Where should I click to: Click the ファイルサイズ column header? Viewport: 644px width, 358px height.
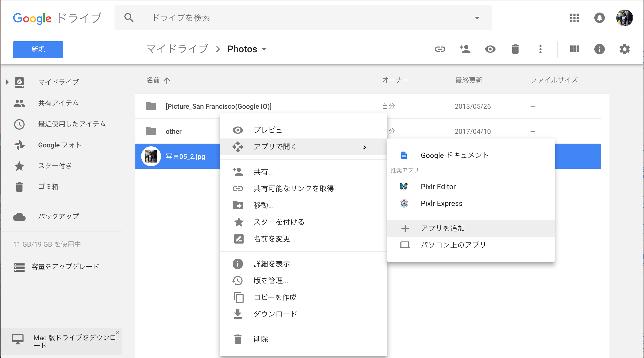click(554, 80)
